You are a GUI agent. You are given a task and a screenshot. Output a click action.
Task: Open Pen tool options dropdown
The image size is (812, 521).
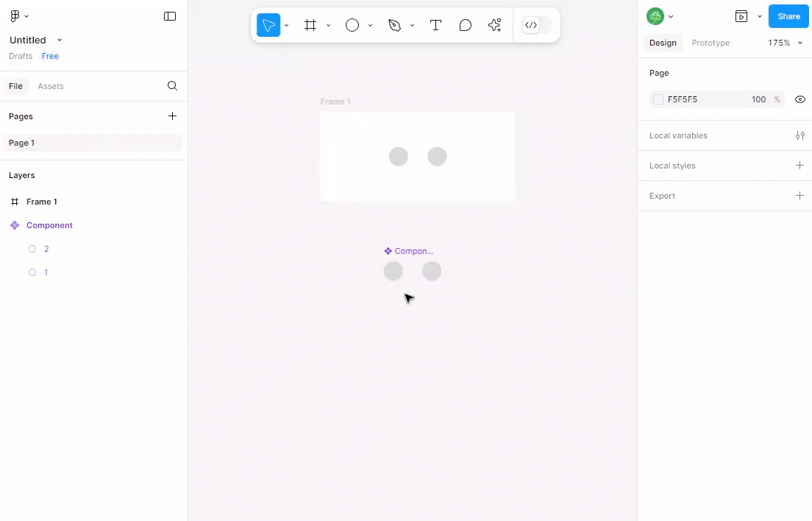click(x=412, y=25)
